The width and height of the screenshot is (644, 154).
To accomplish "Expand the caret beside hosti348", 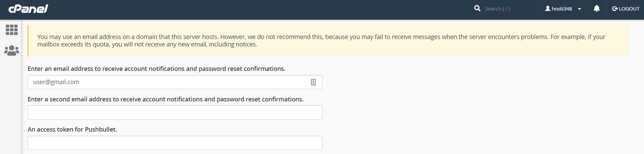I will [579, 9].
